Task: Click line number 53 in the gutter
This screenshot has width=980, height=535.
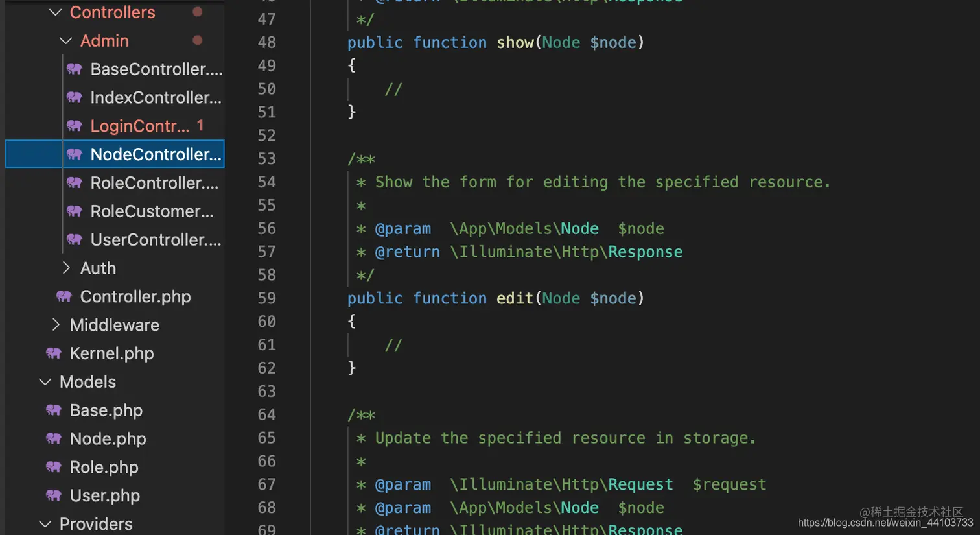Action: click(x=266, y=159)
